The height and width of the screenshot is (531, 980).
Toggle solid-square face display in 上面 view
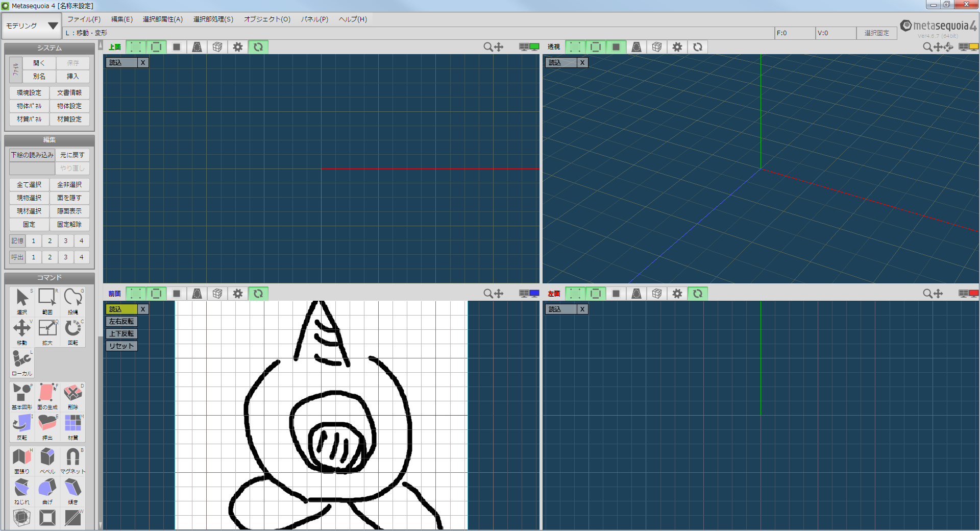177,47
